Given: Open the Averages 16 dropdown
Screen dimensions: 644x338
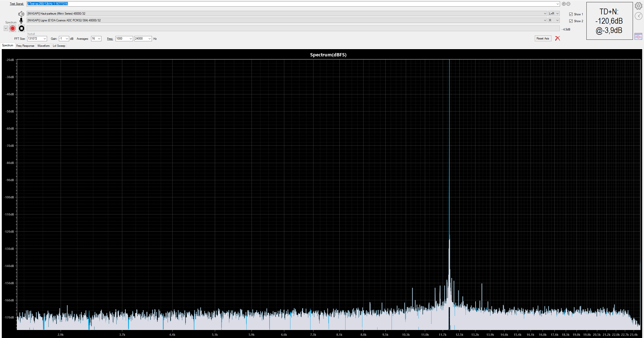Looking at the screenshot, I should point(99,39).
